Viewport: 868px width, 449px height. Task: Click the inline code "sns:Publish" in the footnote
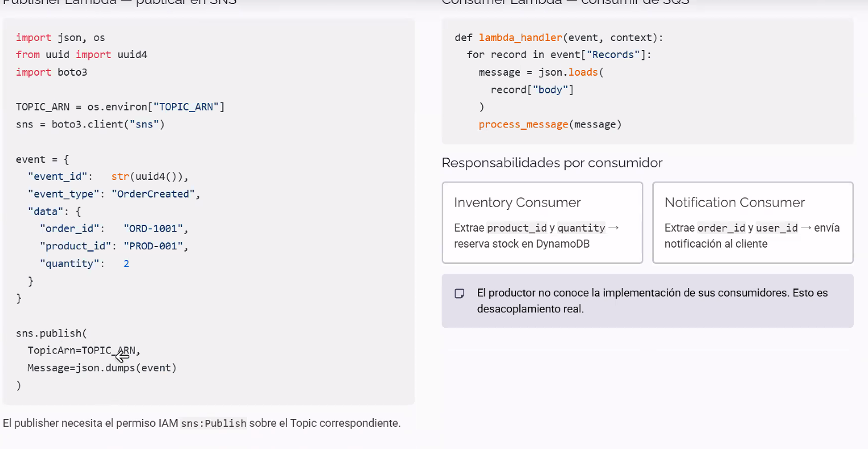click(x=214, y=423)
